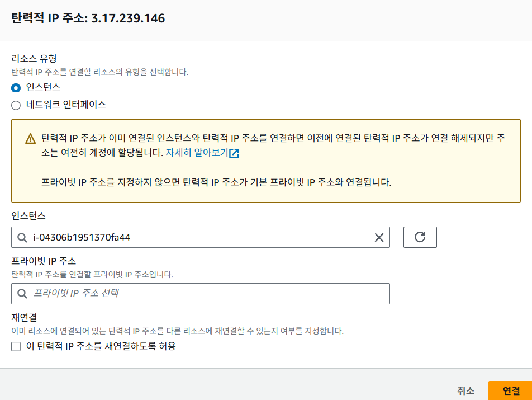Refresh the instance list
The image size is (532, 400).
420,237
